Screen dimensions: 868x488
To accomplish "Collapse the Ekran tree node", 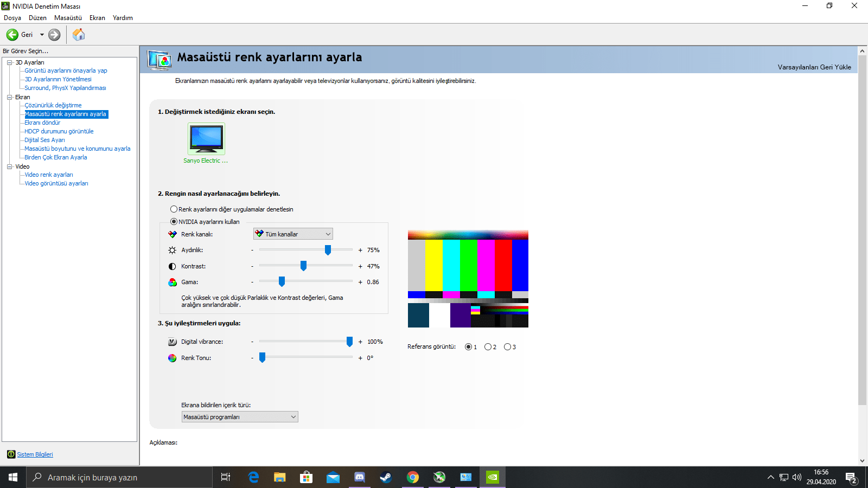I will [x=9, y=97].
